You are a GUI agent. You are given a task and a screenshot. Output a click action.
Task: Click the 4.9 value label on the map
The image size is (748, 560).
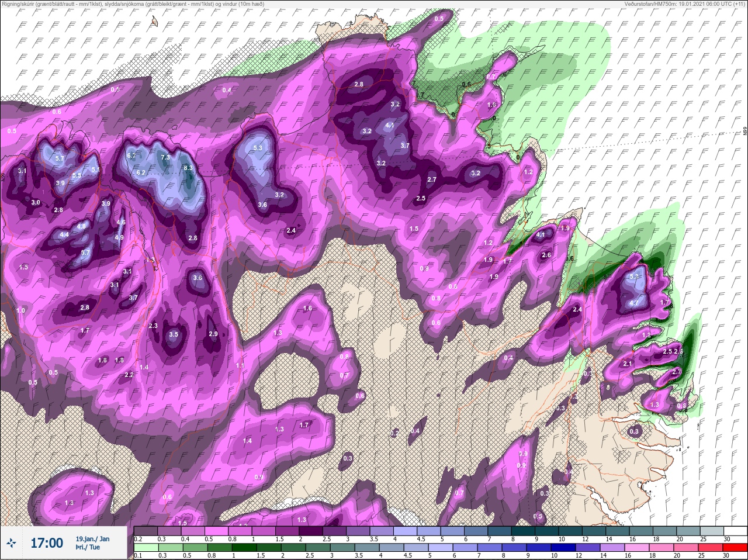(119, 237)
